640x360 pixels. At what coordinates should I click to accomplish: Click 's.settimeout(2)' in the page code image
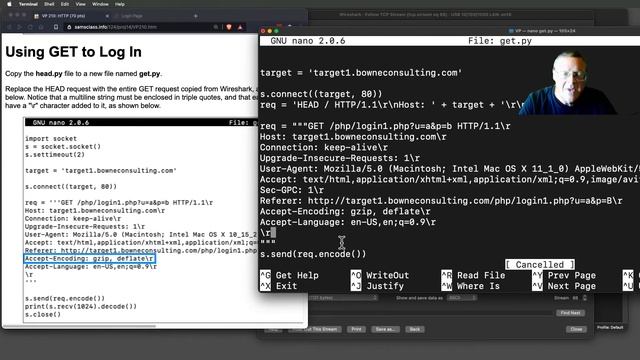pyautogui.click(x=55, y=155)
